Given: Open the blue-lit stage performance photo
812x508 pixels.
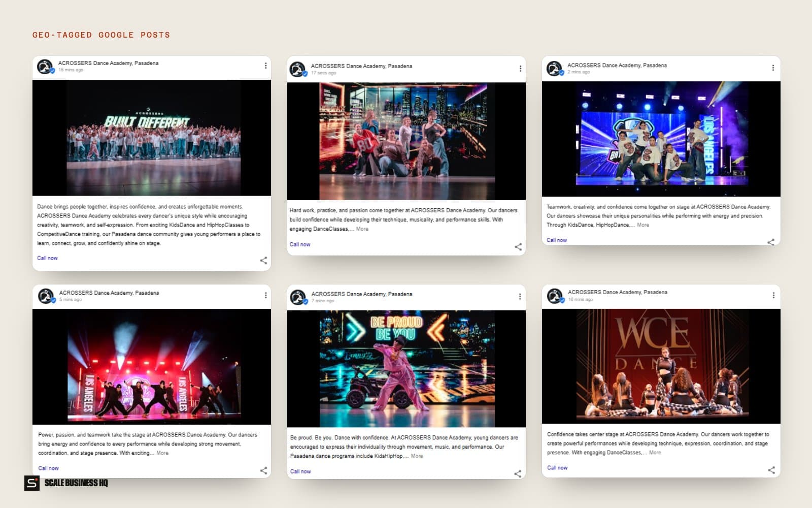Looking at the screenshot, I should [x=661, y=139].
